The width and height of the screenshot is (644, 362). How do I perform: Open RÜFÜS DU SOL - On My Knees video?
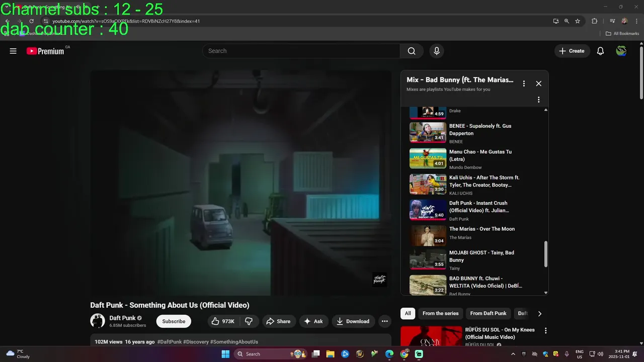(500, 333)
